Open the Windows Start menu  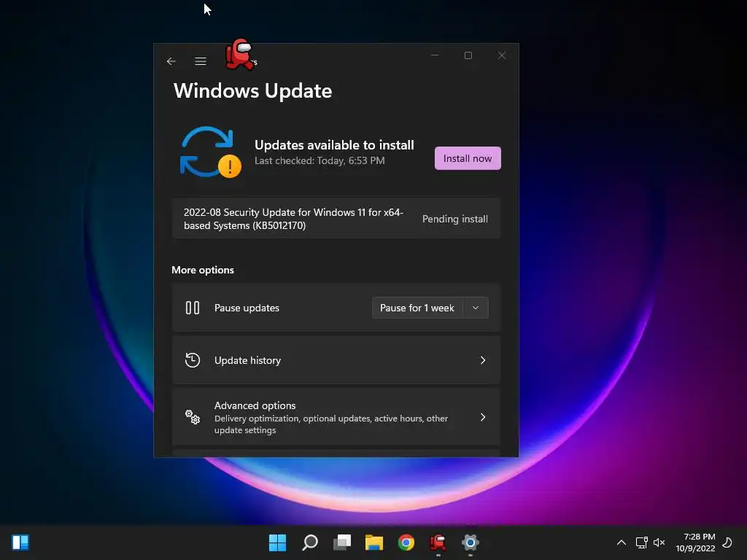277,542
